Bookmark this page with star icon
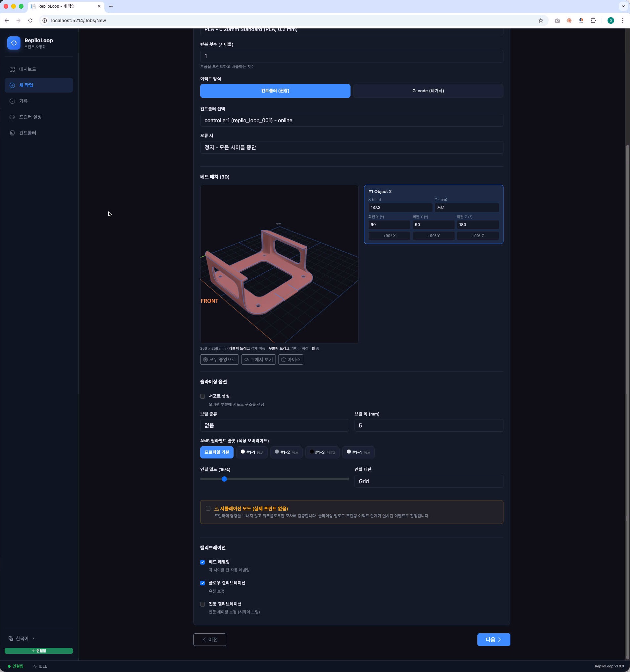Viewport: 630px width, 672px height. click(x=540, y=20)
